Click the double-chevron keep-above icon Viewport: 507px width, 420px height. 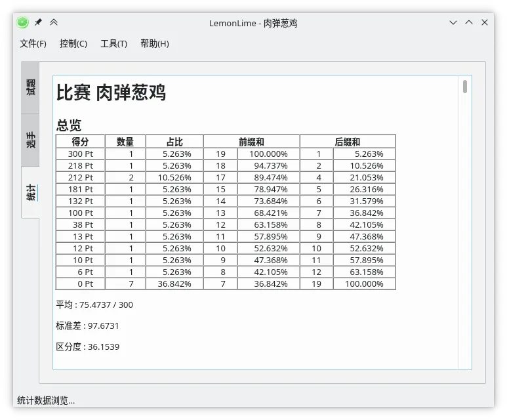point(54,22)
